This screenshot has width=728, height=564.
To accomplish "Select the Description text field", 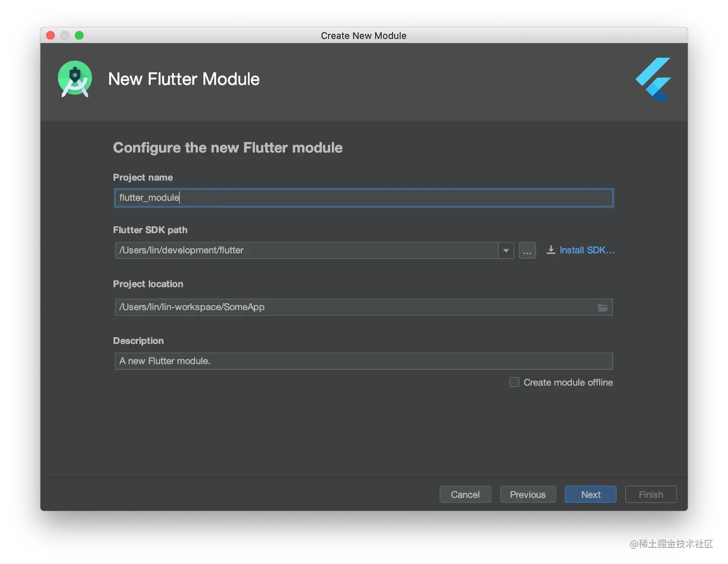I will [x=364, y=361].
